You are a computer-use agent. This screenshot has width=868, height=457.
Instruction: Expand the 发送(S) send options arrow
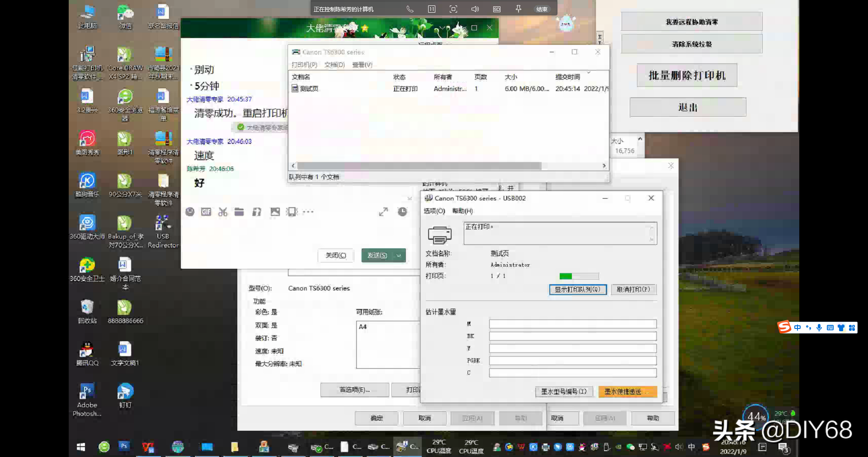pos(399,256)
